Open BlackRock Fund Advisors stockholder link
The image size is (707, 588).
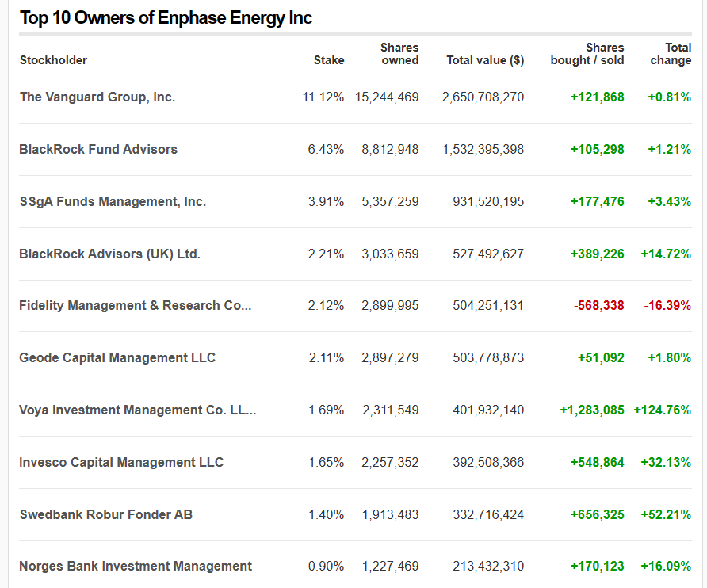(x=98, y=149)
